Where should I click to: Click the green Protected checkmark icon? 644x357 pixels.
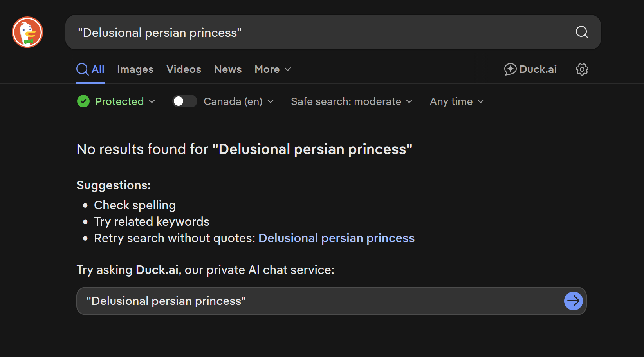coord(83,101)
